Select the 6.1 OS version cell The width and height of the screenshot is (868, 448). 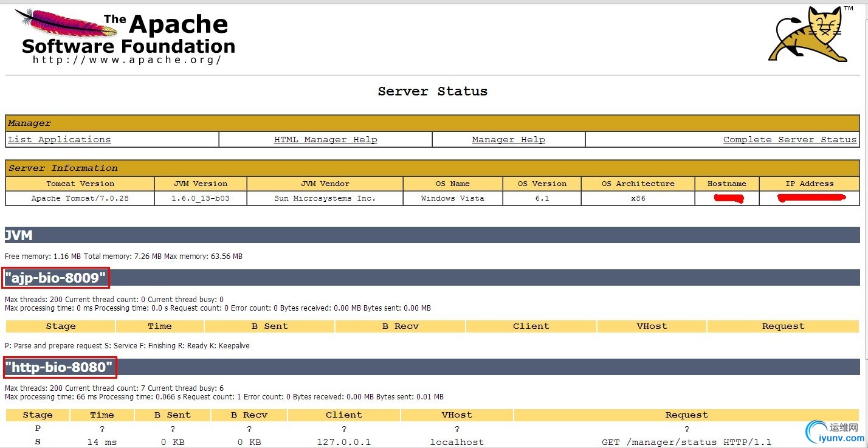point(542,198)
